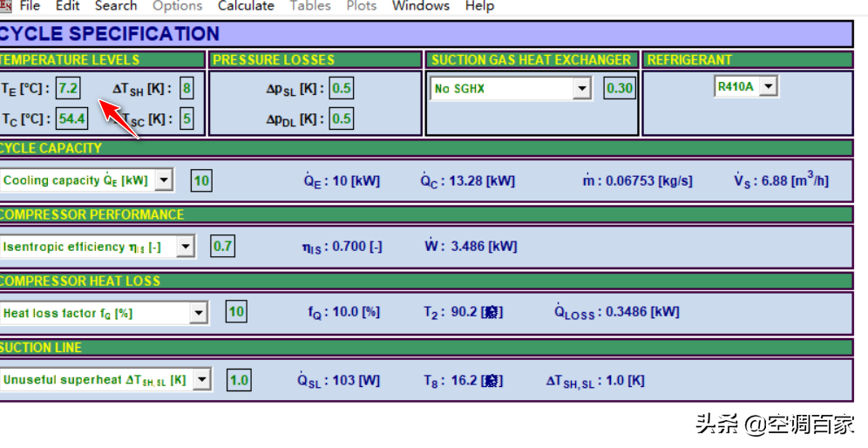Edit the superheat ΔTSH field 8
The image size is (868, 448).
coord(186,88)
